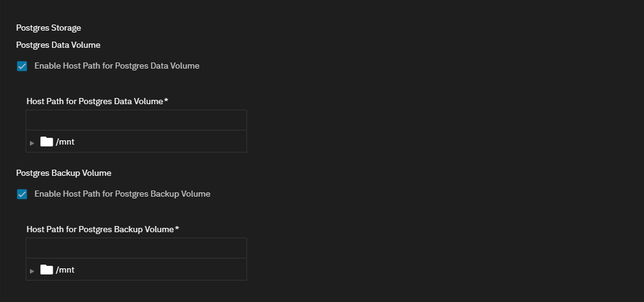Click the Postgres Backup Volume subsection heading
644x302 pixels.
[x=64, y=173]
